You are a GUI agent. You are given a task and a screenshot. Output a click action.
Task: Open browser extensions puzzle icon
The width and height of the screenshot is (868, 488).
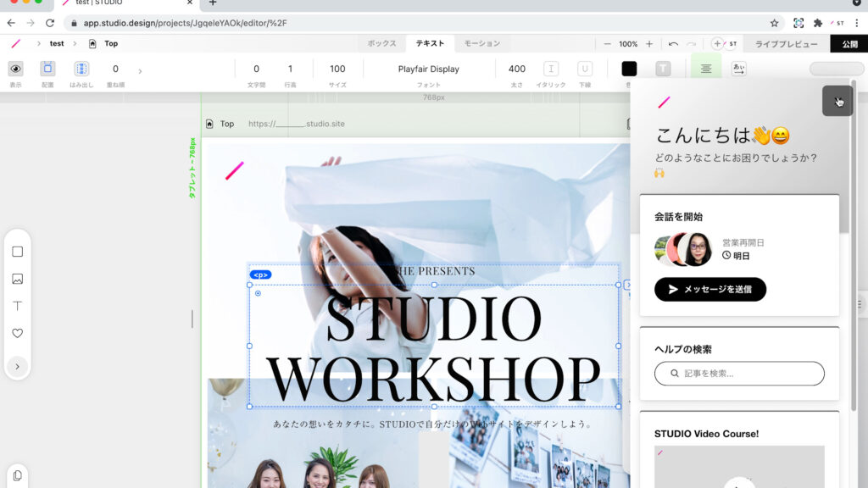point(818,23)
